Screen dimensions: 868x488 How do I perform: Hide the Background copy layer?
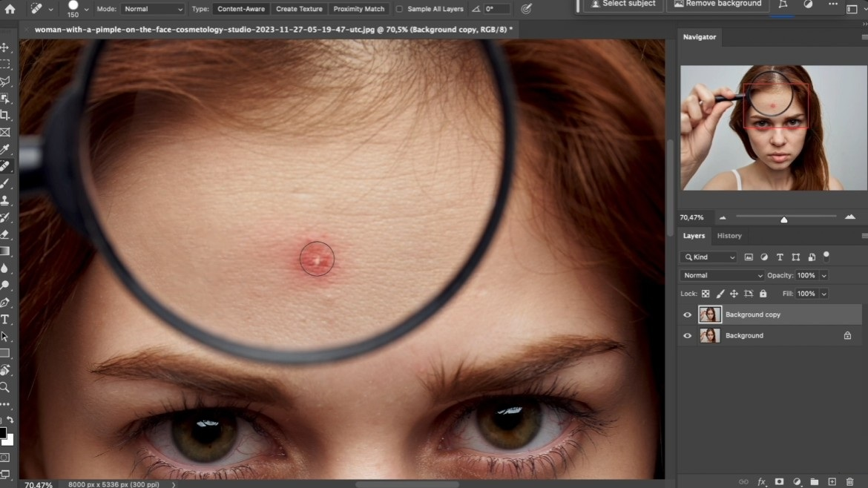pos(687,314)
